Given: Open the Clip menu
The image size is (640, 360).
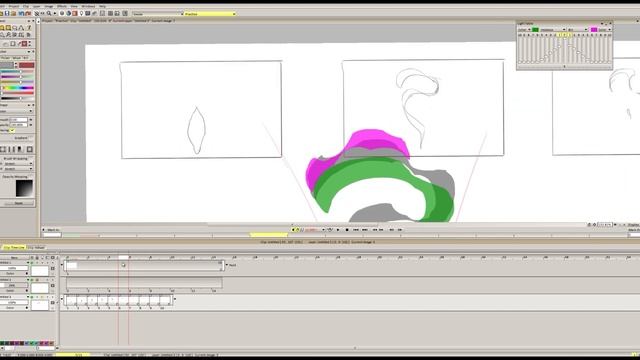Looking at the screenshot, I should [26, 7].
